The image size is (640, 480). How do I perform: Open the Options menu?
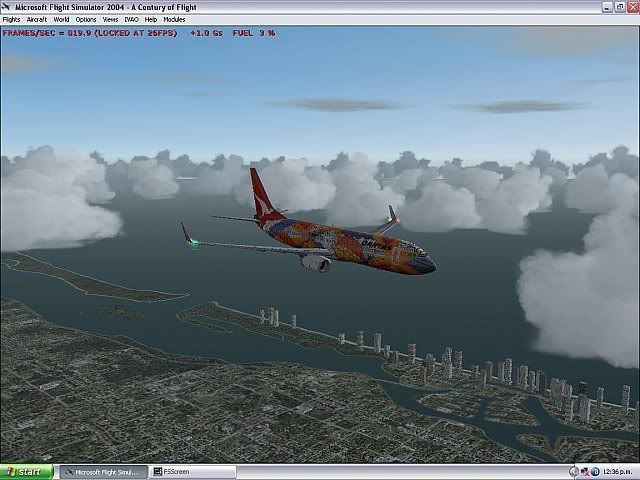86,19
